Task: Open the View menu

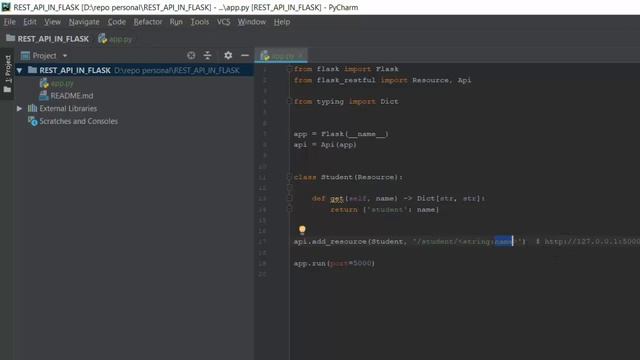Action: pos(52,22)
